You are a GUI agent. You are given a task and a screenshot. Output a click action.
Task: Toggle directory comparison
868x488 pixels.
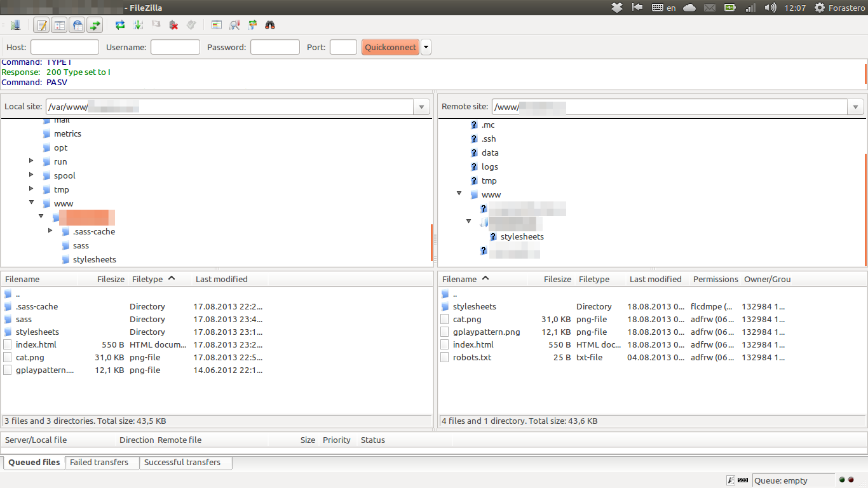coord(234,25)
